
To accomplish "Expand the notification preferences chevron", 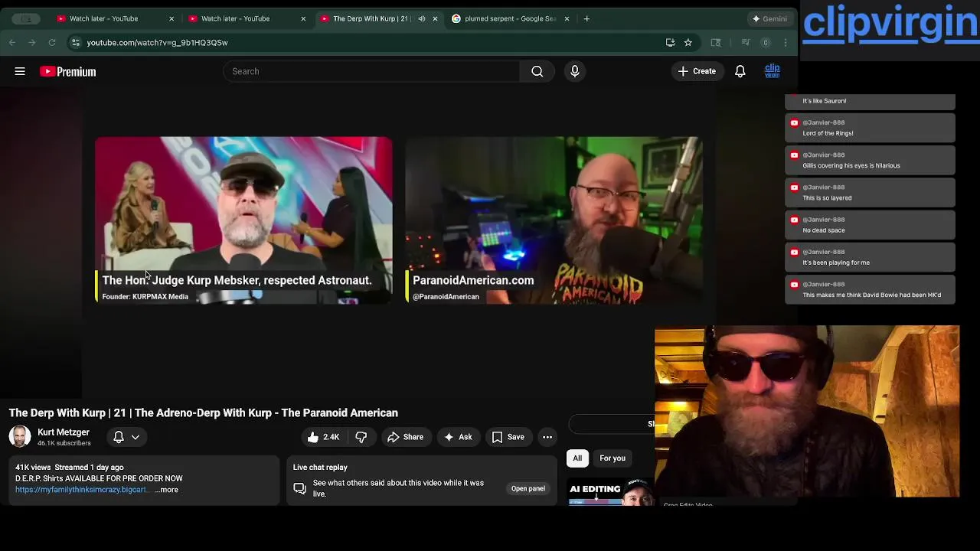I will (x=136, y=437).
